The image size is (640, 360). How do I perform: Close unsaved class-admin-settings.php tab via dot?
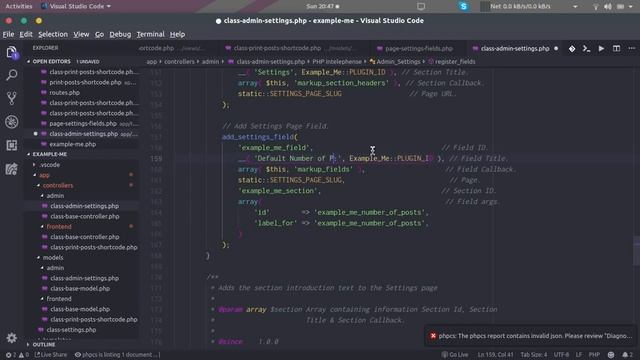(x=556, y=49)
